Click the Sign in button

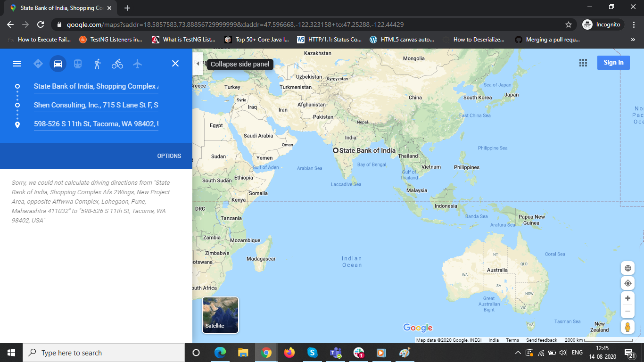[613, 63]
